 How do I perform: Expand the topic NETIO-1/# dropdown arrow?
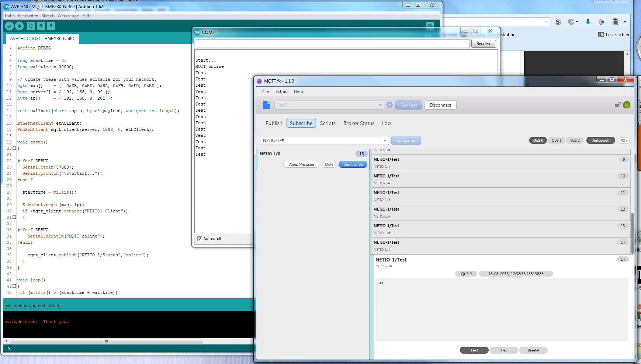385,141
